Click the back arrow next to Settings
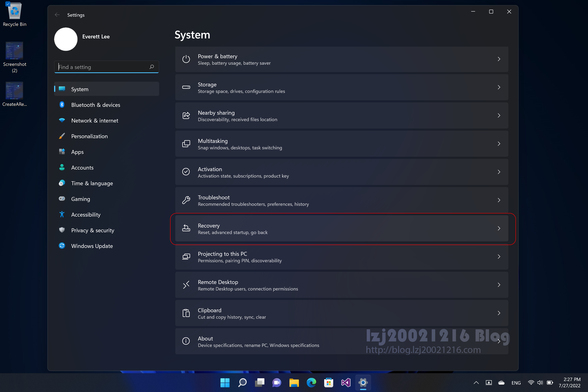 pyautogui.click(x=57, y=15)
